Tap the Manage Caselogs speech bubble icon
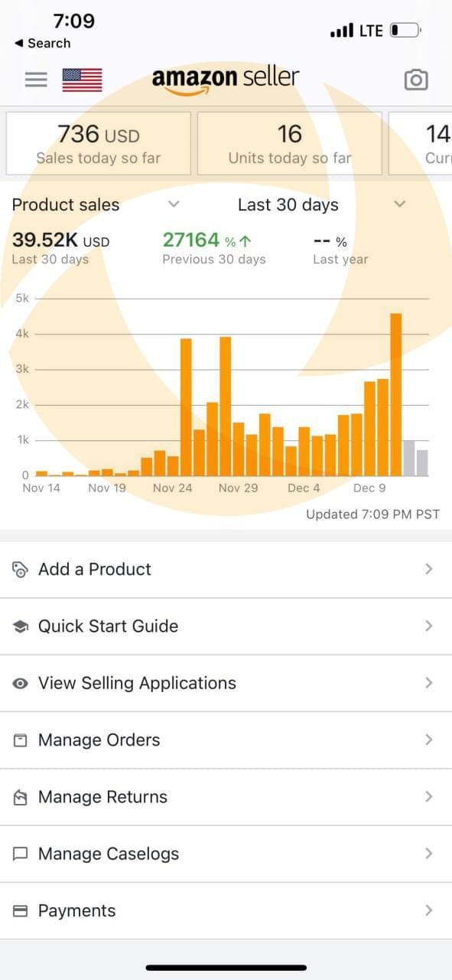This screenshot has height=980, width=452. pyautogui.click(x=21, y=854)
